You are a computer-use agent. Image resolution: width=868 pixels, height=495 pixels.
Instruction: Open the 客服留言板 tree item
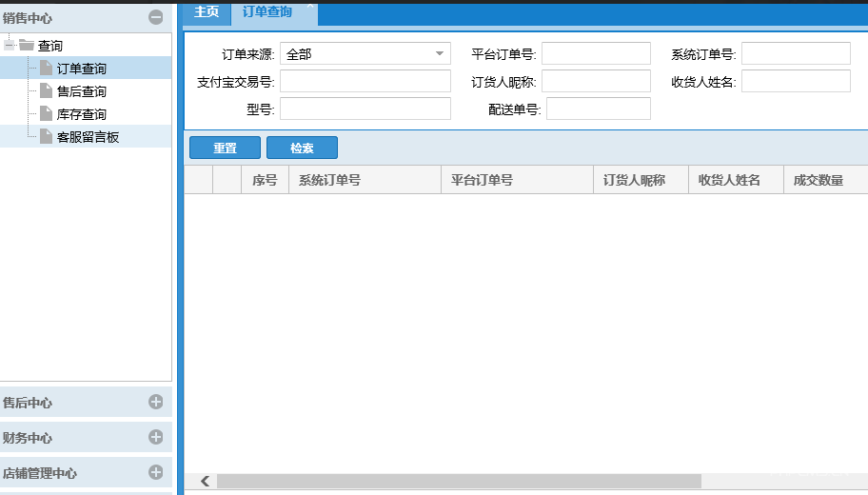point(86,136)
